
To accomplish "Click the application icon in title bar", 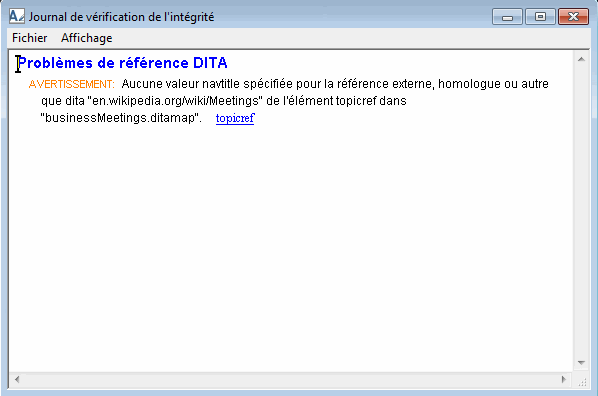I will coord(17,16).
